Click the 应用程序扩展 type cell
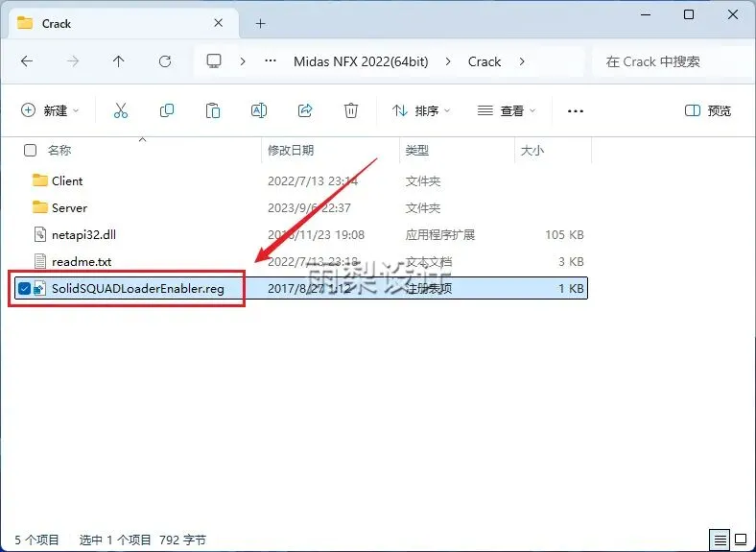The width and height of the screenshot is (756, 552). point(440,234)
